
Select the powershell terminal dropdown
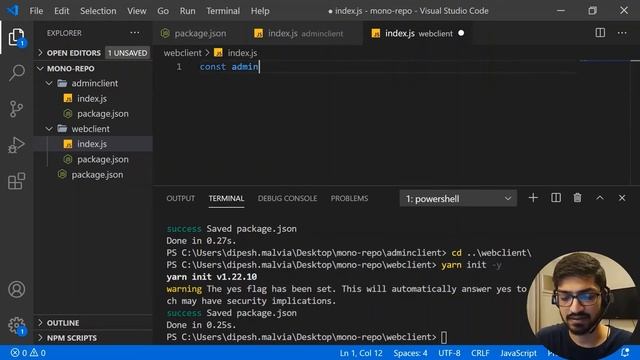pyautogui.click(x=458, y=198)
